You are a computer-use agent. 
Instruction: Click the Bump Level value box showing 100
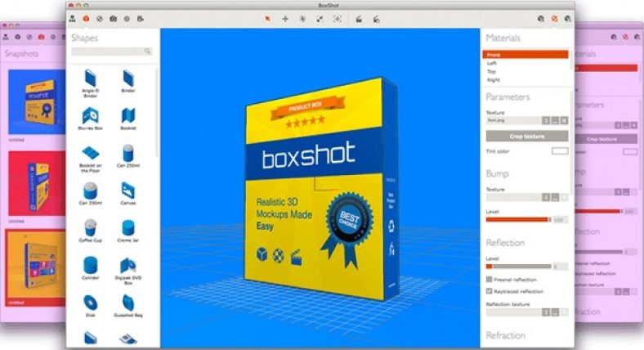pyautogui.click(x=560, y=220)
